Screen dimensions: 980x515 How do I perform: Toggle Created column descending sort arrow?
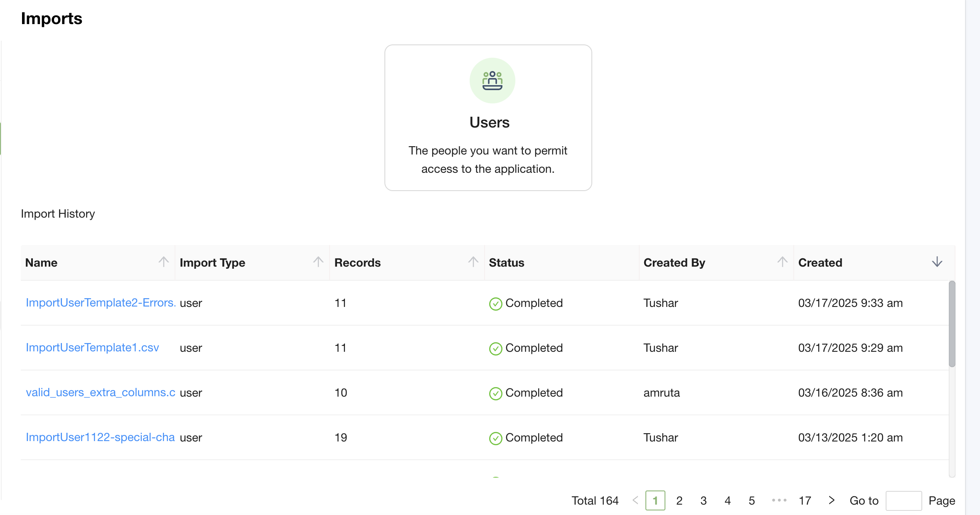(x=937, y=262)
